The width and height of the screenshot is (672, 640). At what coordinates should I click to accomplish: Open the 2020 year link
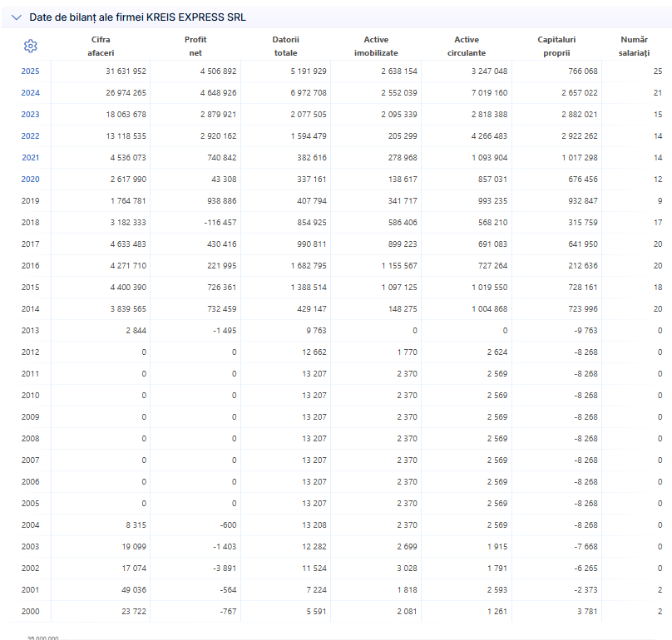(31, 179)
